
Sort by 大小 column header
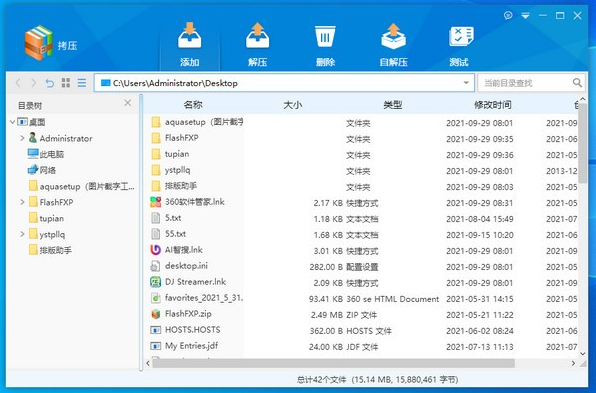[x=293, y=105]
